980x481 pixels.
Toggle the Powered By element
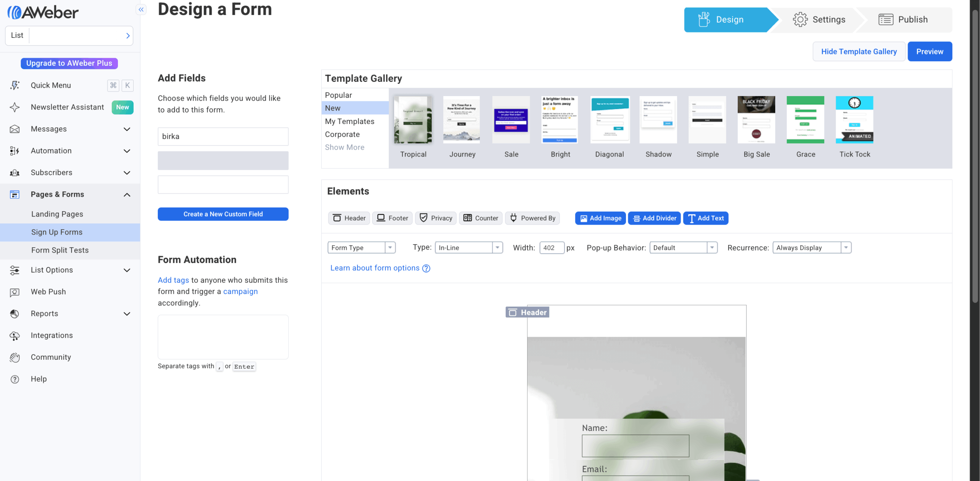(x=532, y=218)
